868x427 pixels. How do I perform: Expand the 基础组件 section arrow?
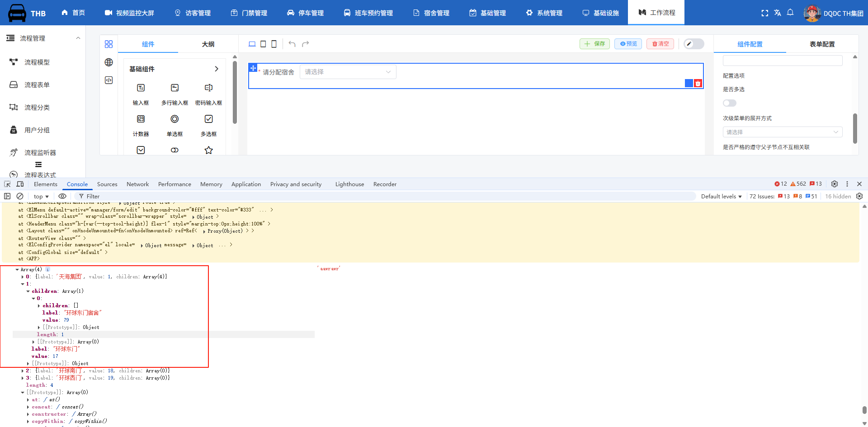point(217,69)
